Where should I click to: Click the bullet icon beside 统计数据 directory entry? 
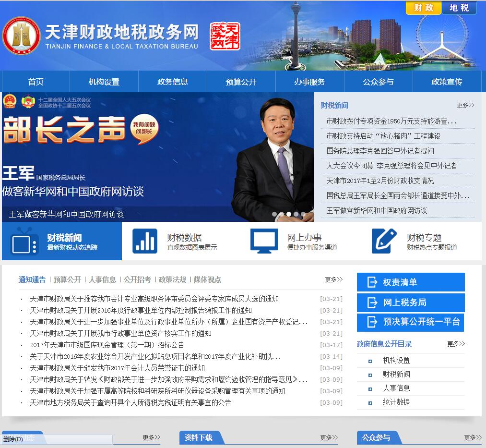pyautogui.click(x=370, y=403)
